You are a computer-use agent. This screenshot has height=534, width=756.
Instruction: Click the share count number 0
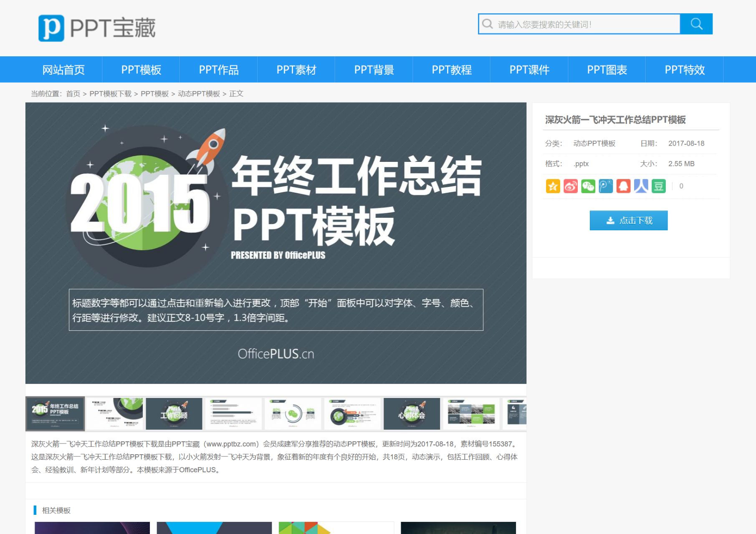coord(681,186)
